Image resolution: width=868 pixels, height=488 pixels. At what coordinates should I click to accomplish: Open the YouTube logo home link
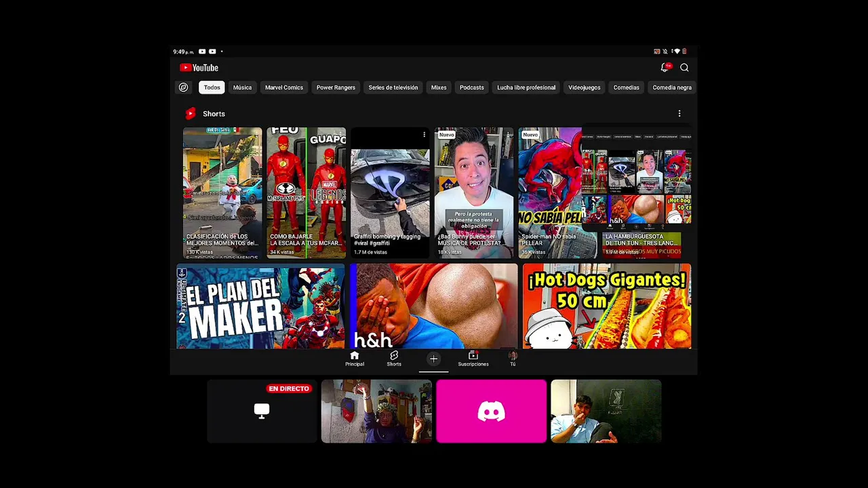199,68
